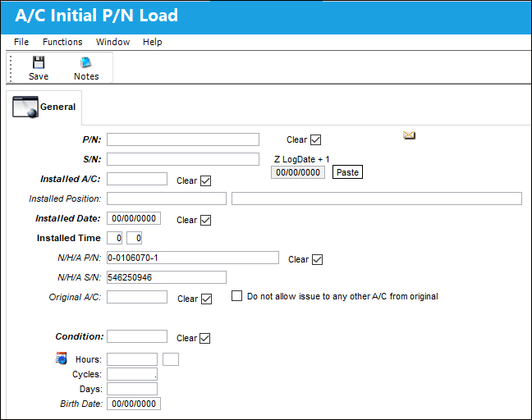532x420 pixels.
Task: Click the N/H/A P/N field showing 0-0106070-1
Action: point(193,258)
